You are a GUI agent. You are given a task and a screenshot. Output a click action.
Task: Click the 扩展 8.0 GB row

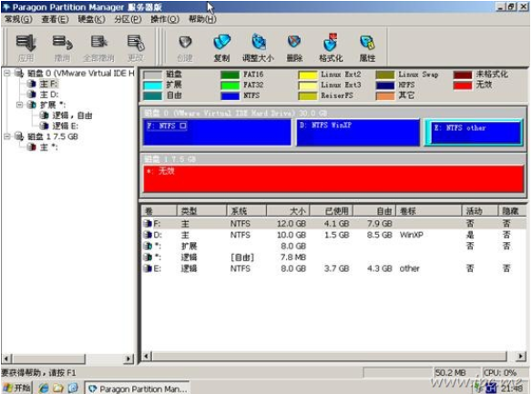(333, 246)
